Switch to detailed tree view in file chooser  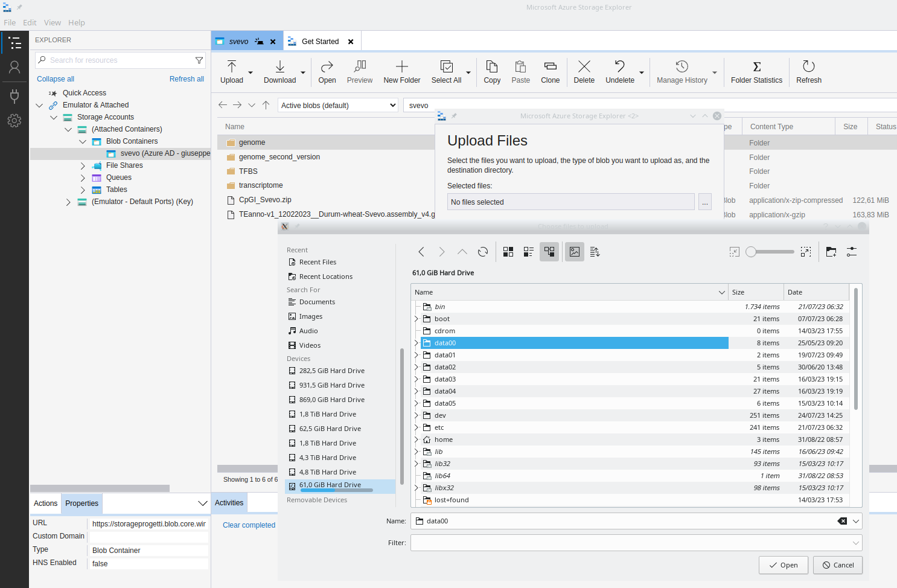click(x=549, y=252)
